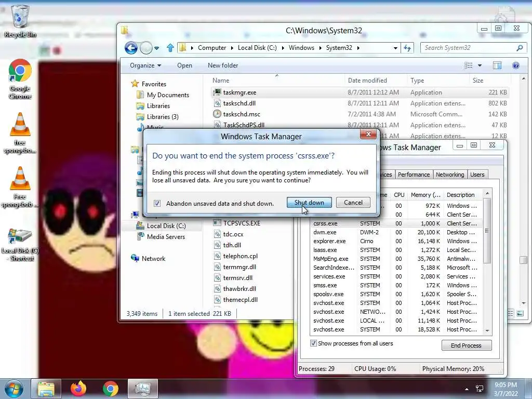The image size is (532, 399).
Task: Select the explorer.exe process row
Action: point(396,241)
